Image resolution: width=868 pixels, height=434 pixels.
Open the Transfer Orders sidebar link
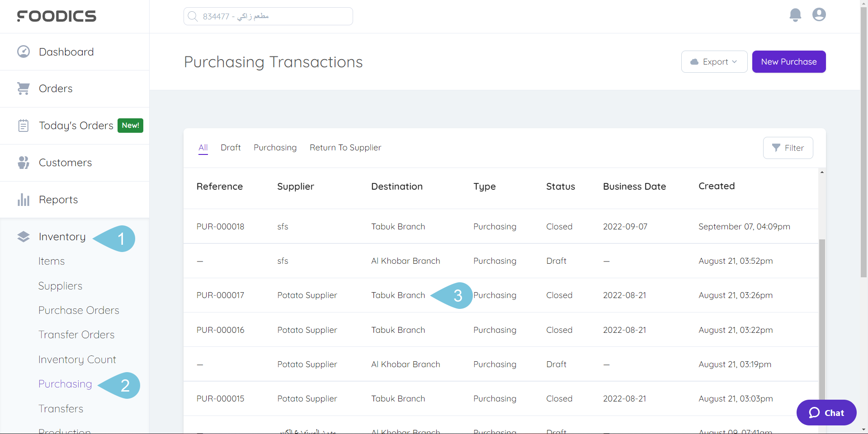[x=76, y=334]
